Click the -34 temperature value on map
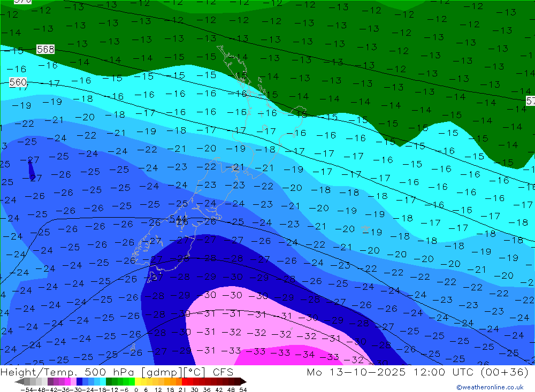Image resolution: width=535 pixels, height=392 pixels. pyautogui.click(x=304, y=355)
